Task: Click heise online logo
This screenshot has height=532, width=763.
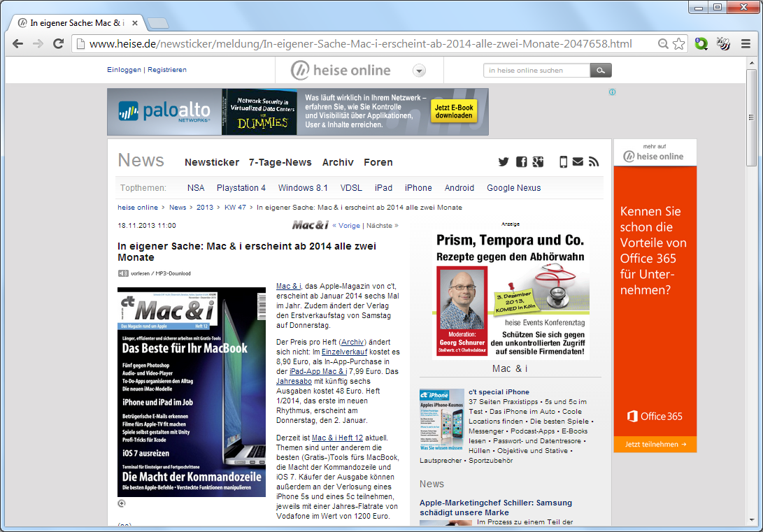Action: click(341, 70)
